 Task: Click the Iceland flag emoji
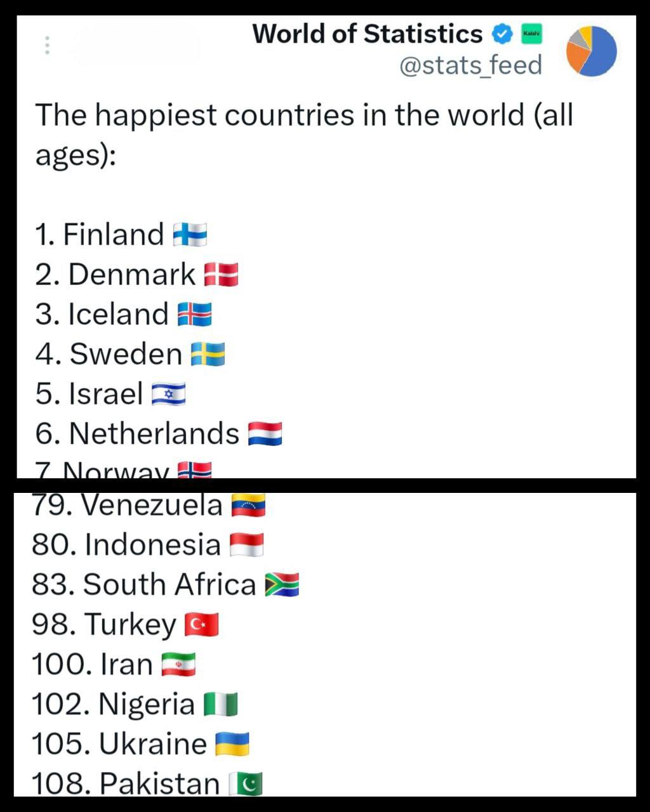[x=194, y=315]
